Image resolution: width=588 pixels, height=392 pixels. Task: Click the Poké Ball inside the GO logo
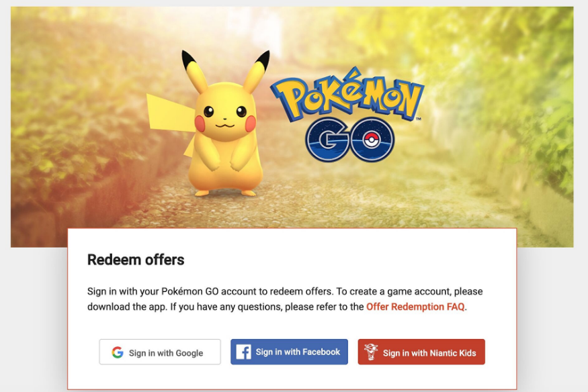tap(370, 140)
